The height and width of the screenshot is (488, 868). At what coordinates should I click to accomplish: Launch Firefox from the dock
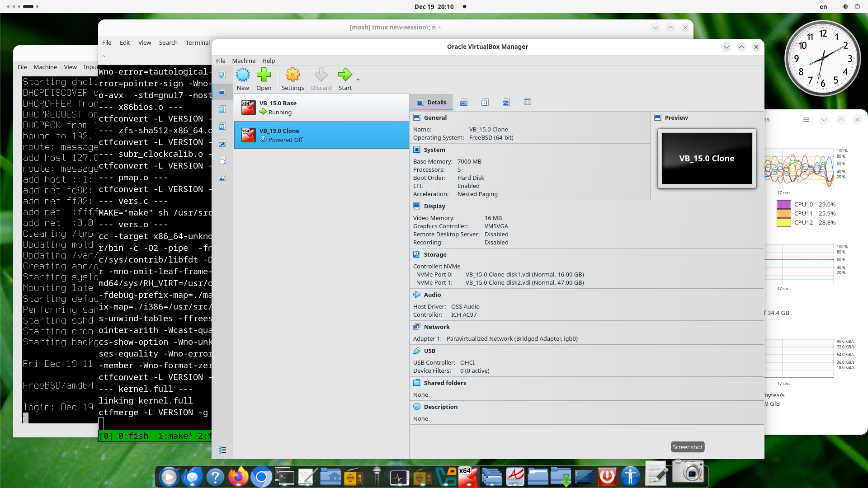click(x=238, y=476)
